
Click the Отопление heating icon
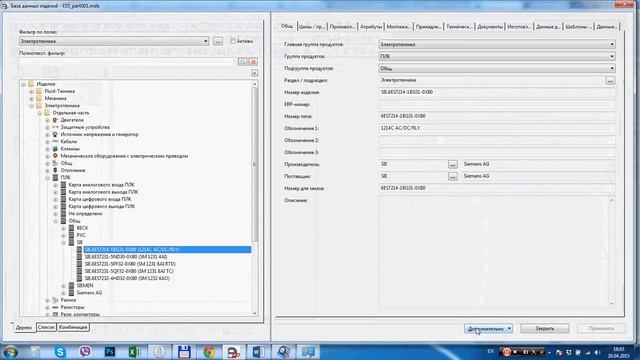point(55,171)
